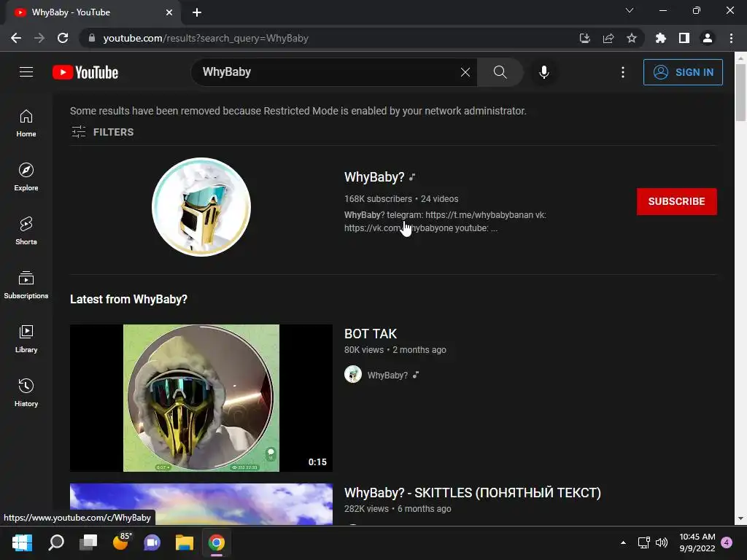Image resolution: width=747 pixels, height=560 pixels.
Task: Show hidden system tray icons
Action: pos(623,542)
